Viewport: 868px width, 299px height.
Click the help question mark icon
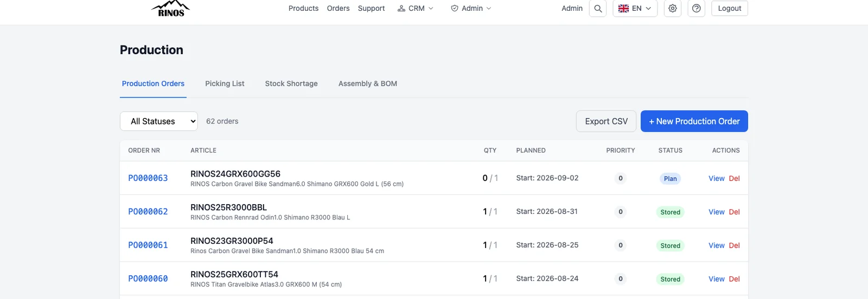coord(697,8)
